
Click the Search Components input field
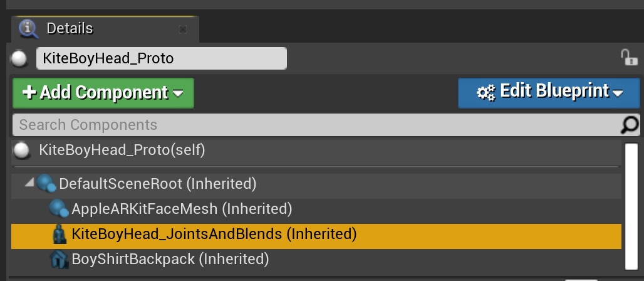(316, 125)
